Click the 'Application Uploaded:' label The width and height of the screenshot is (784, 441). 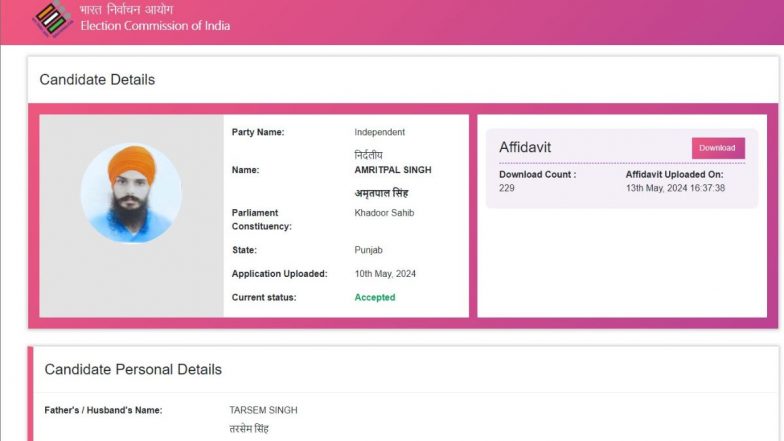pos(280,274)
